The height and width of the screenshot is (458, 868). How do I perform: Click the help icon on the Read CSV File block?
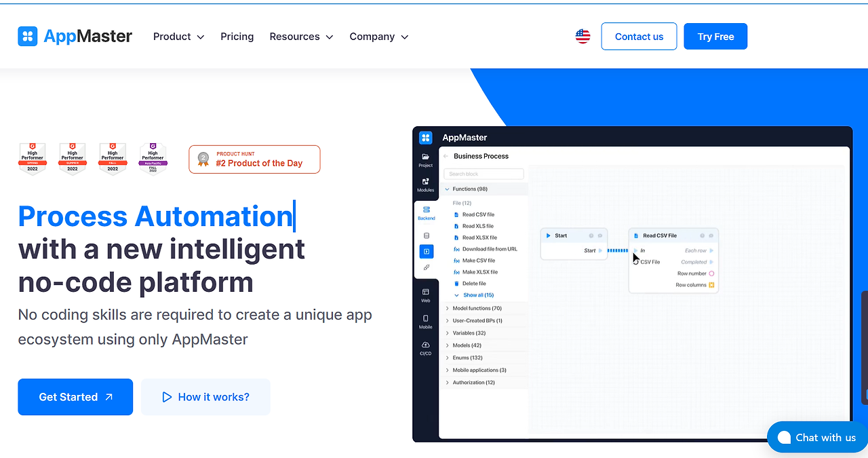(703, 235)
